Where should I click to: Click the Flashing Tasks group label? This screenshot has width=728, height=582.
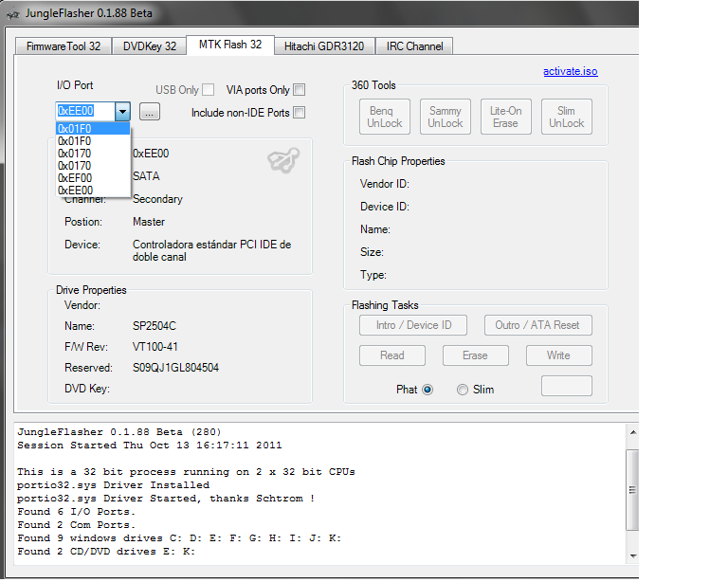(385, 305)
